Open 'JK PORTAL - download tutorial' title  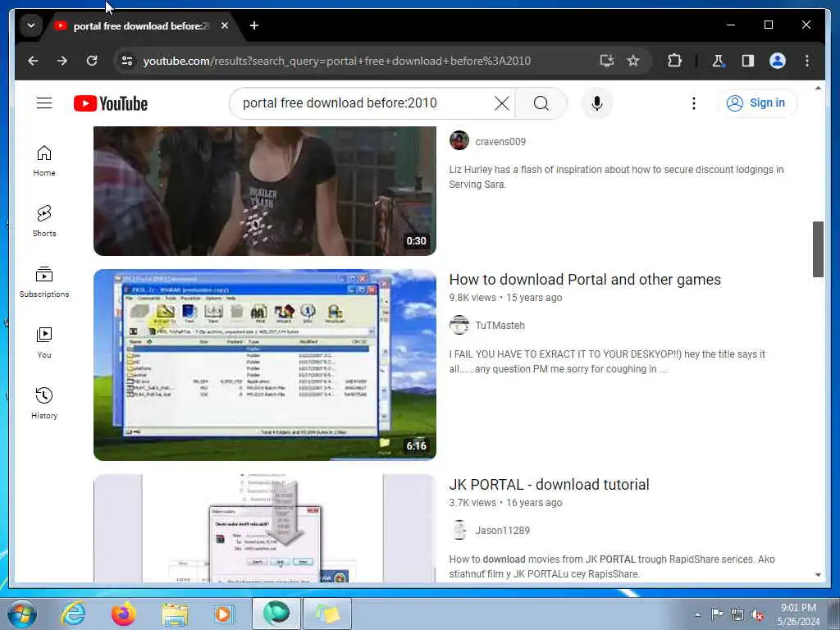[x=549, y=485]
